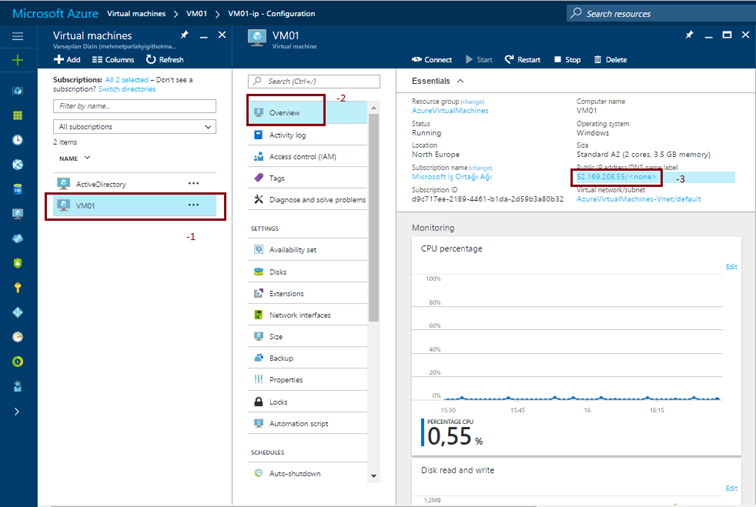Open the All subscriptions dropdown

pos(135,127)
